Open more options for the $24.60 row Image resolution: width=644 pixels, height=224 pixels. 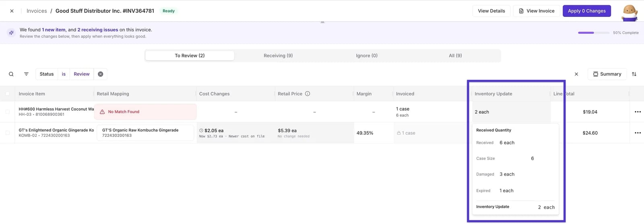tap(638, 133)
